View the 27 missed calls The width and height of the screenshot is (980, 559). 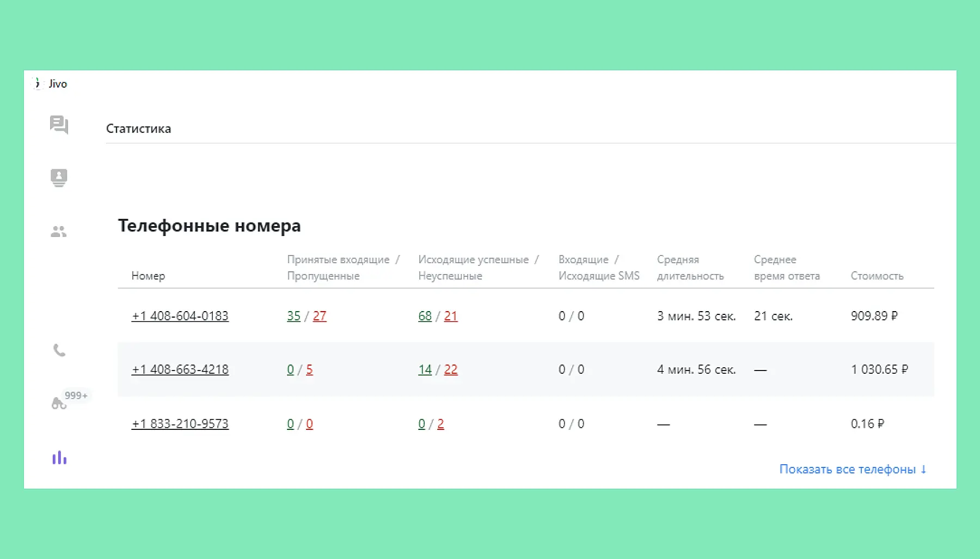tap(320, 316)
